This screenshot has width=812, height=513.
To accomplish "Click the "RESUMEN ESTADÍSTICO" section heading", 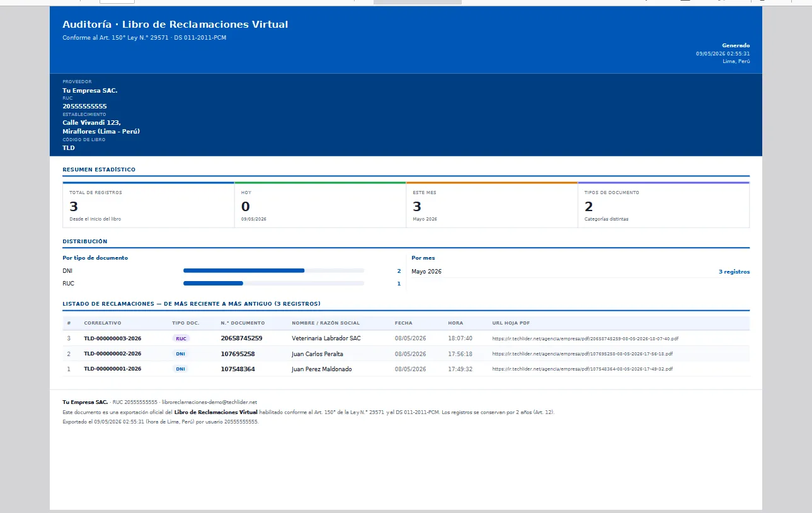I will [99, 170].
